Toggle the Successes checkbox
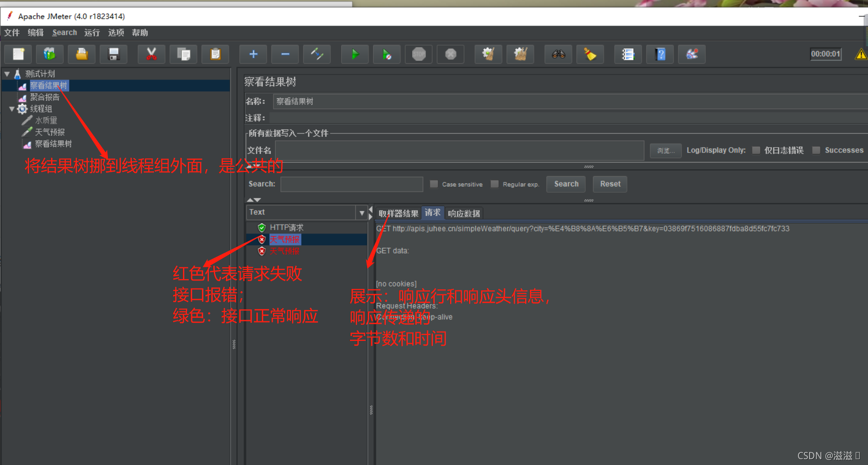Screen dimensions: 868x465 pyautogui.click(x=816, y=150)
